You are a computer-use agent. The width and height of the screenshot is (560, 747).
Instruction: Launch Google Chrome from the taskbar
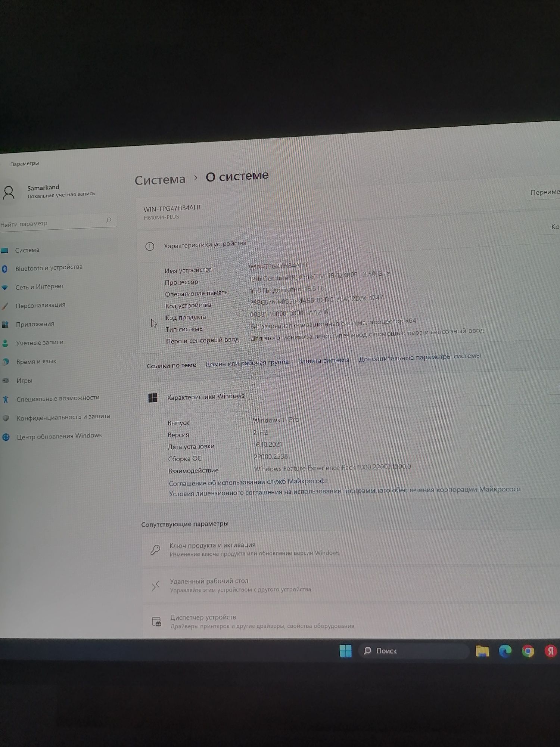[x=528, y=651]
